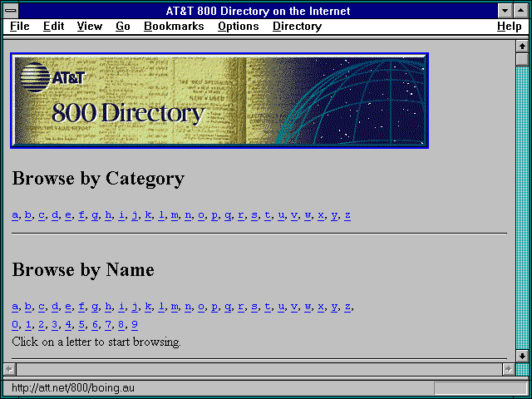Click the vertical scrollbar up arrow
Viewport: 532px width, 399px height.
(x=522, y=47)
